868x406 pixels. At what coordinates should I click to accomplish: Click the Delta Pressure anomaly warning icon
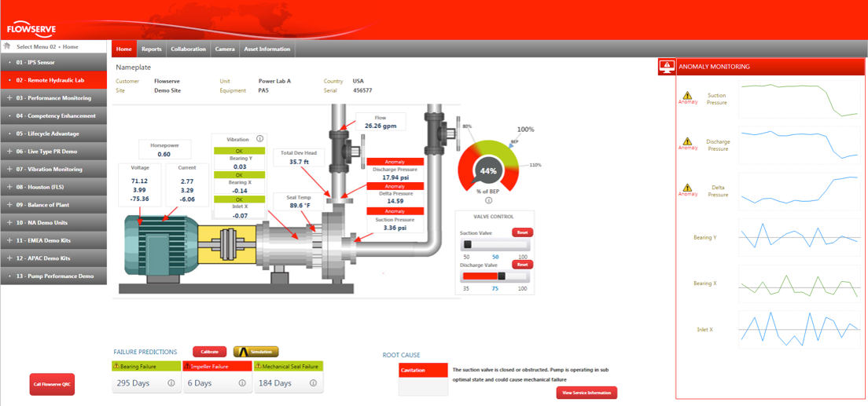[x=687, y=188]
